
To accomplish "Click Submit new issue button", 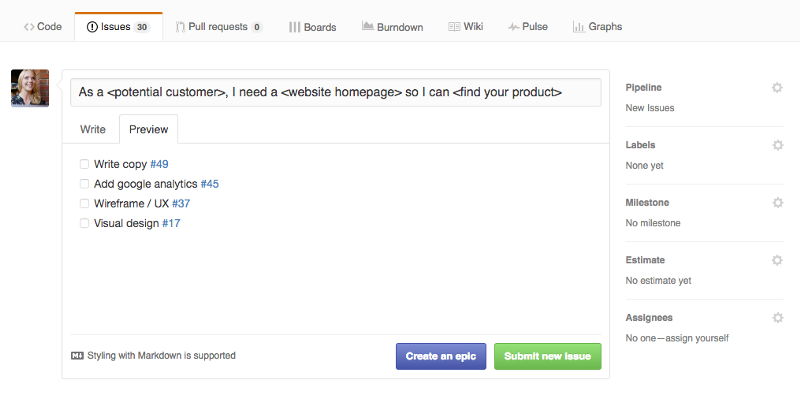I will tap(547, 356).
